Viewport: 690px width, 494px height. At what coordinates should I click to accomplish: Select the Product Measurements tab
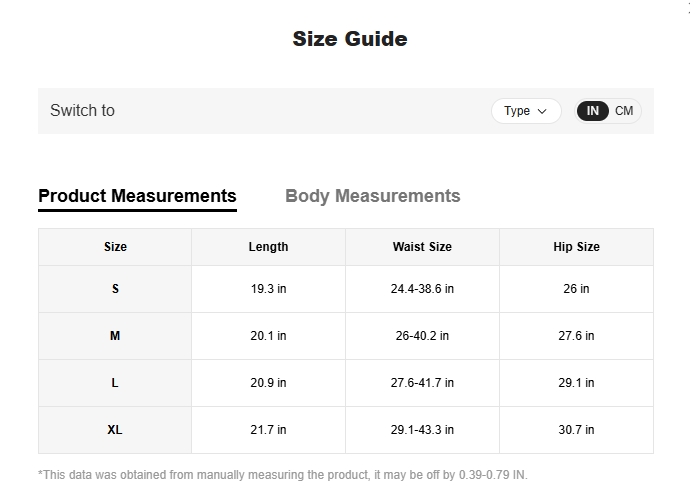137,196
